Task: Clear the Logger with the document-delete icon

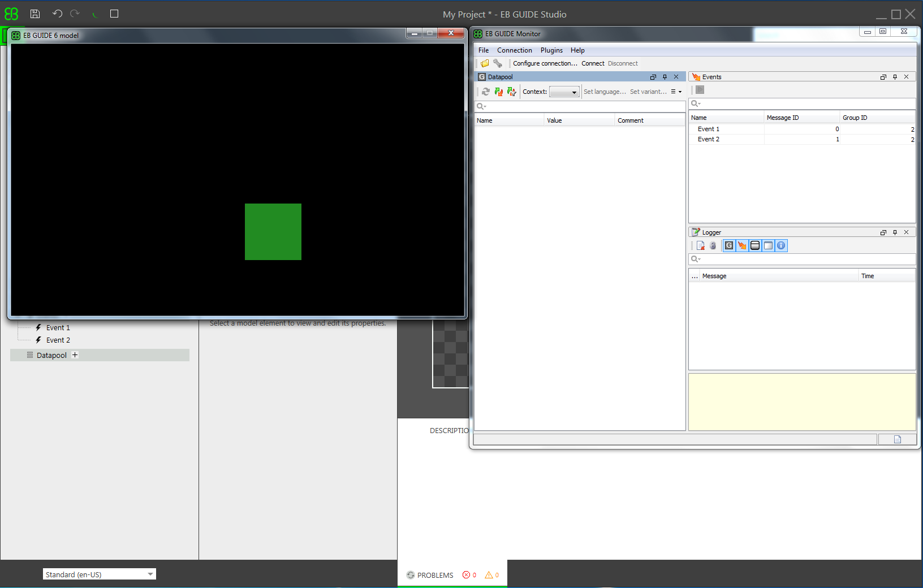Action: tap(701, 245)
